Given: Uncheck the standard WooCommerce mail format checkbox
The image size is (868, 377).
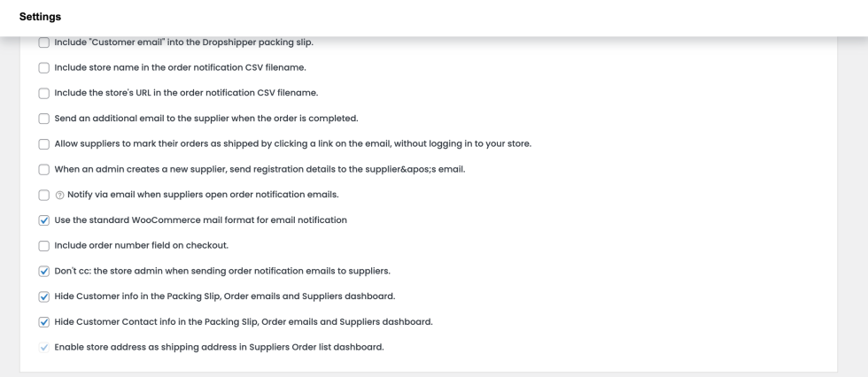Looking at the screenshot, I should 44,220.
